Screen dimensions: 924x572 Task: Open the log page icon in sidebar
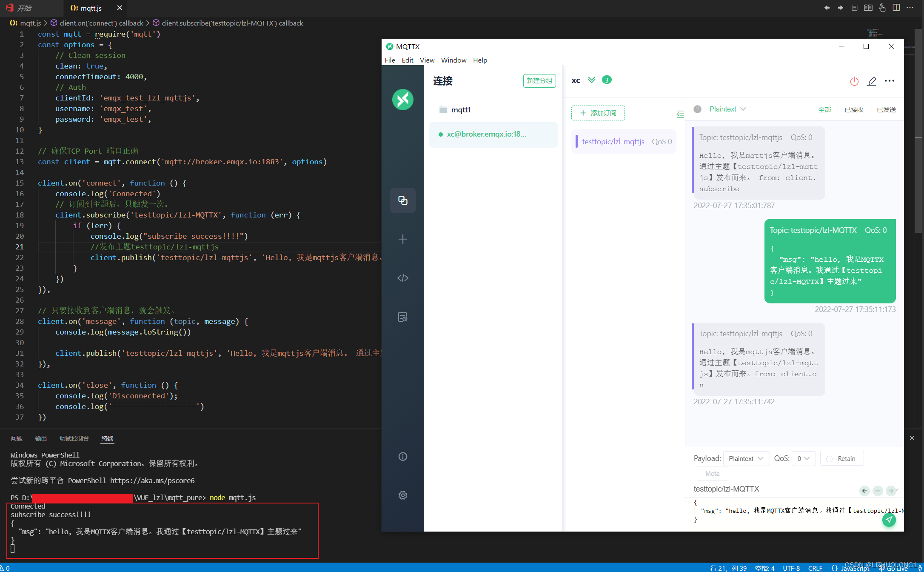(402, 317)
